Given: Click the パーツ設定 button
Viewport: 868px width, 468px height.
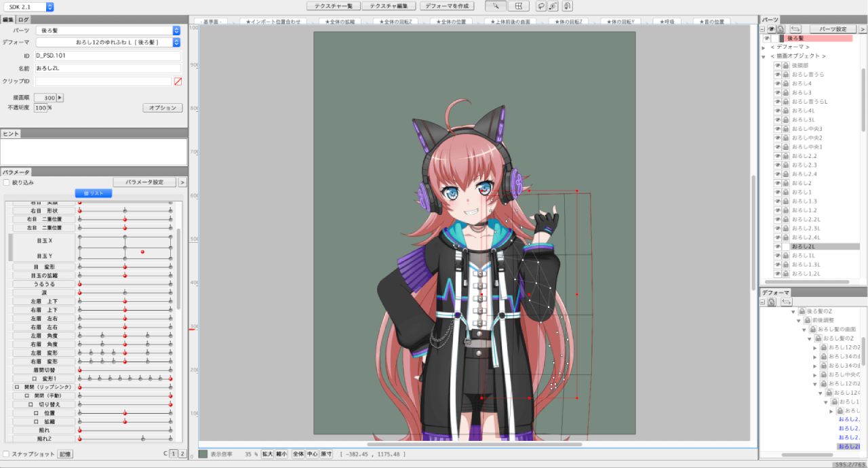Looking at the screenshot, I should pyautogui.click(x=833, y=29).
